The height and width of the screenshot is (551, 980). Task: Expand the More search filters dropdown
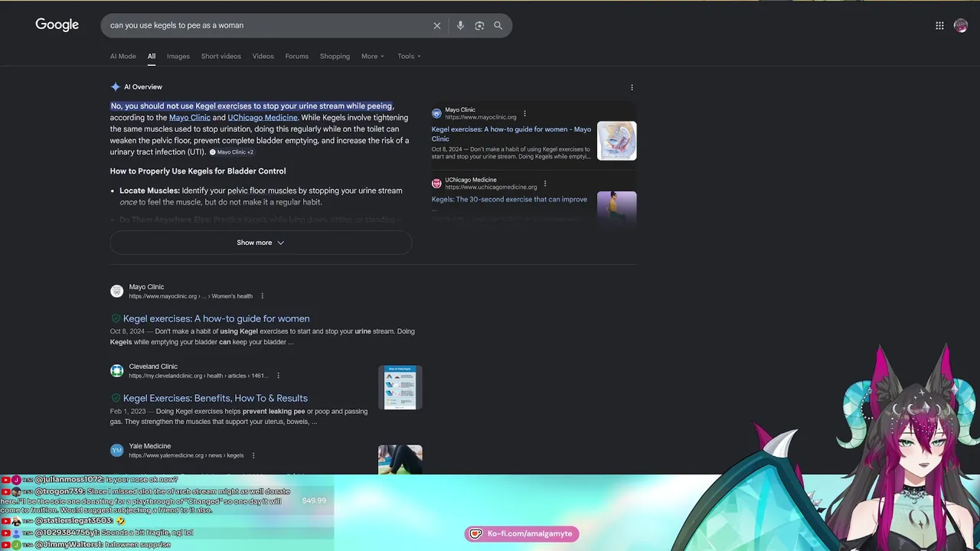click(373, 56)
